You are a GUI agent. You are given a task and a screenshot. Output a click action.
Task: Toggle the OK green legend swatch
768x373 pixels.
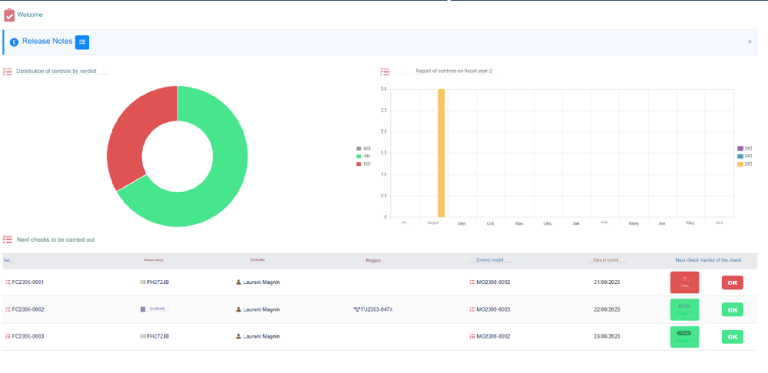tap(359, 156)
